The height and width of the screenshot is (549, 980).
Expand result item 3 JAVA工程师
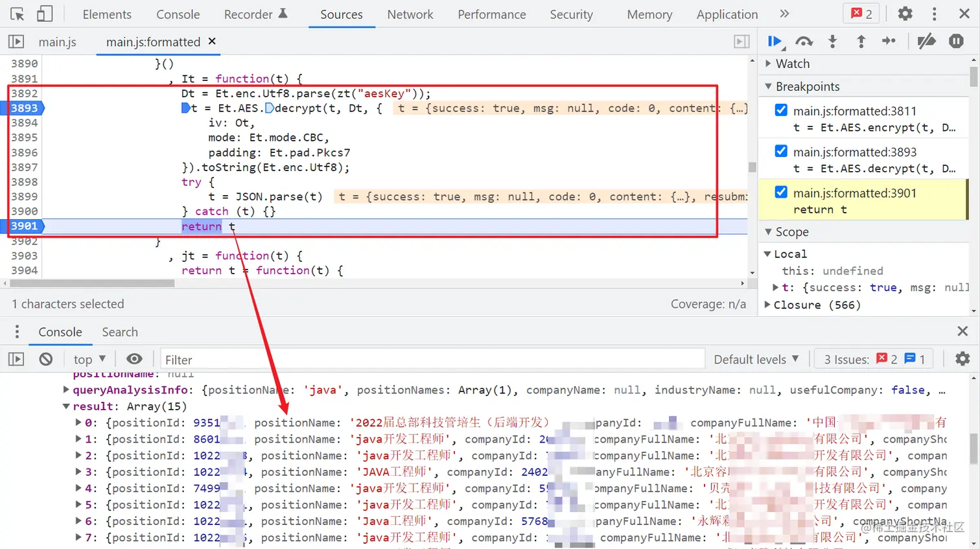coord(78,472)
